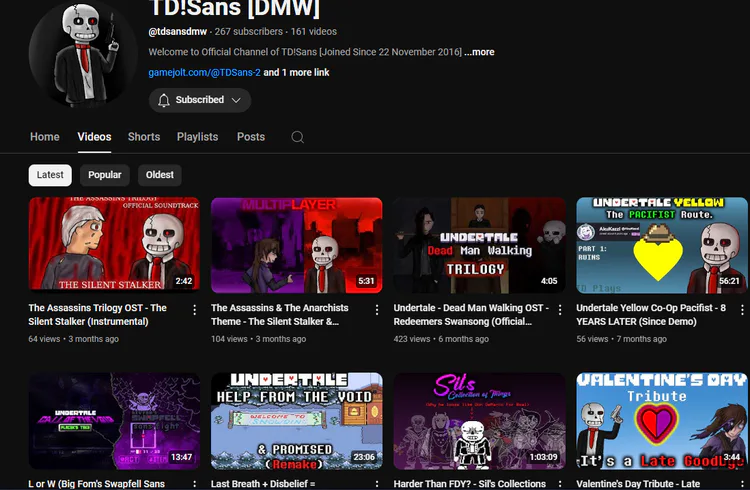
Task: Open options menu for Dead Man Walking OST
Action: [x=560, y=310]
